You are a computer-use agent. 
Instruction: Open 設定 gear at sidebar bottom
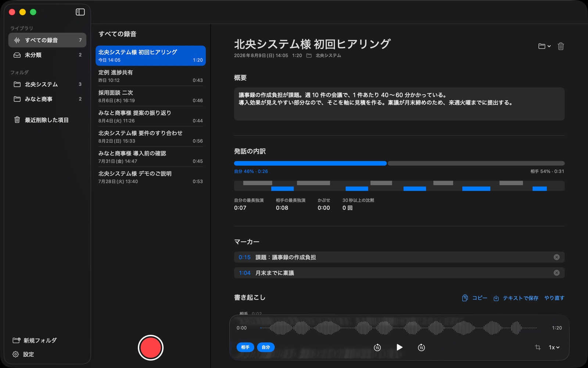(x=23, y=354)
